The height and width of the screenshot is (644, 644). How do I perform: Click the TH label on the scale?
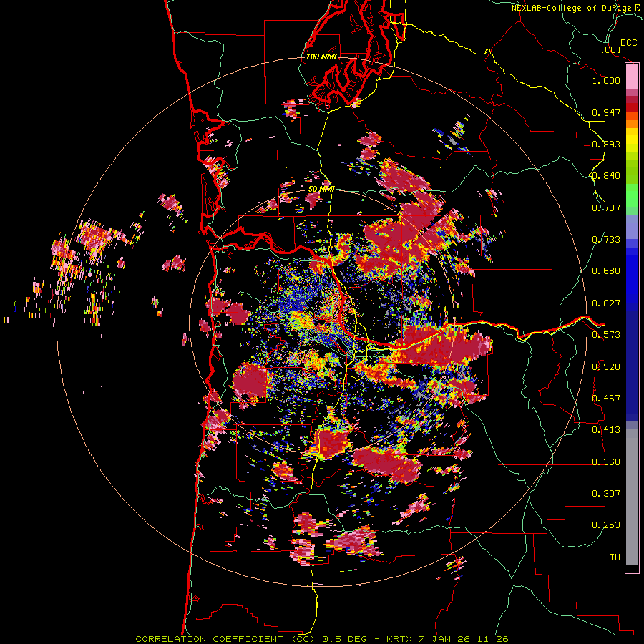point(615,557)
